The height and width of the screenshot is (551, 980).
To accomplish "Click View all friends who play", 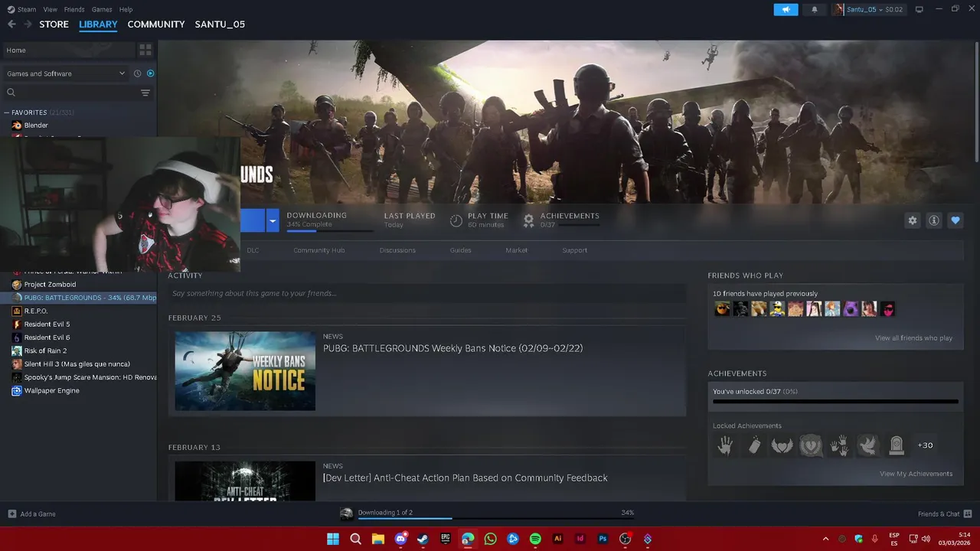I will pos(913,338).
